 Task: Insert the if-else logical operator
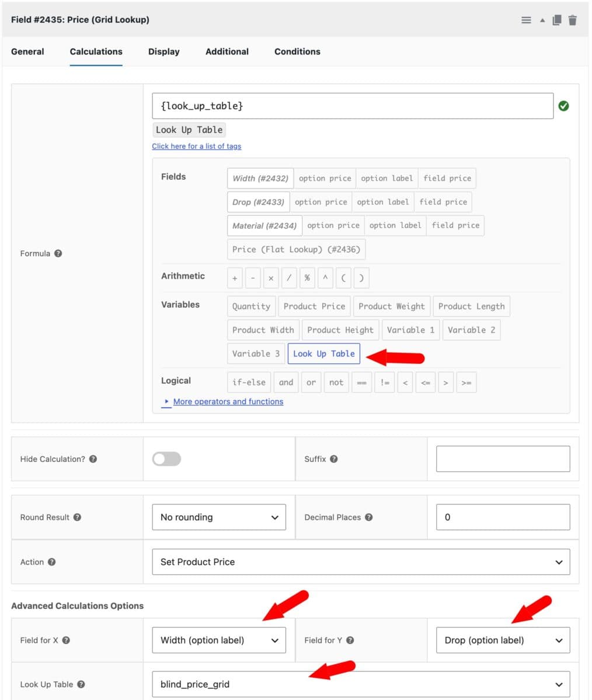(x=249, y=383)
